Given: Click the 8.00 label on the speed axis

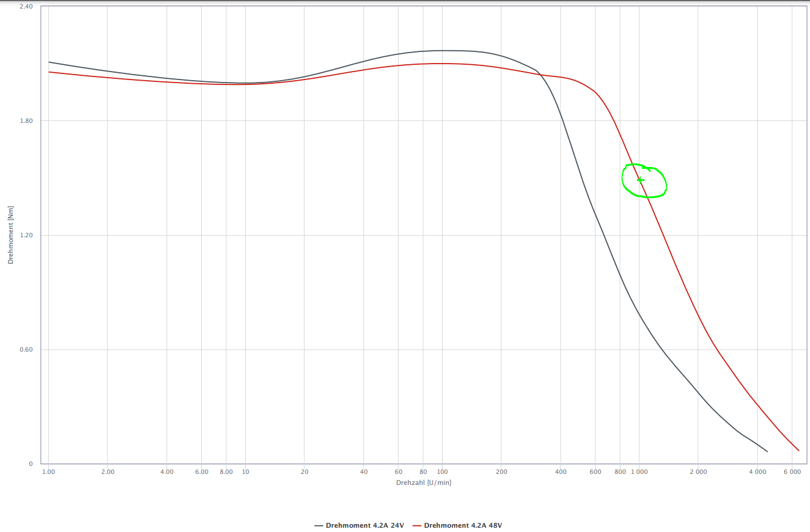Looking at the screenshot, I should coord(226,472).
